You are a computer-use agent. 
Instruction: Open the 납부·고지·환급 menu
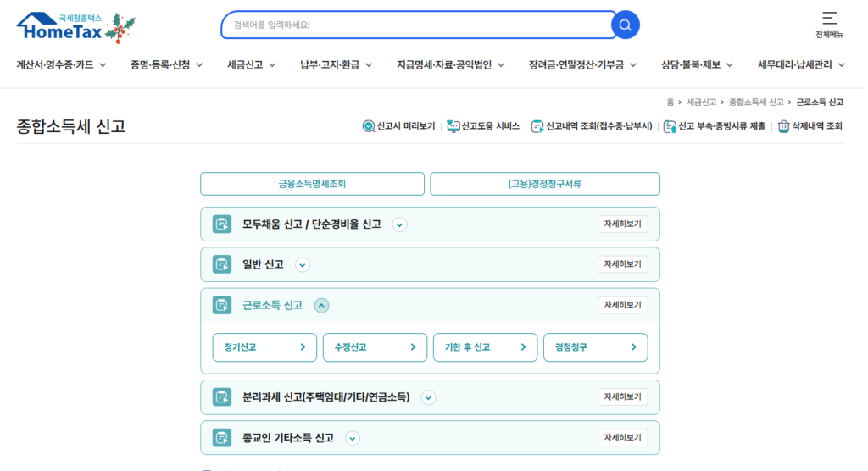coord(336,64)
